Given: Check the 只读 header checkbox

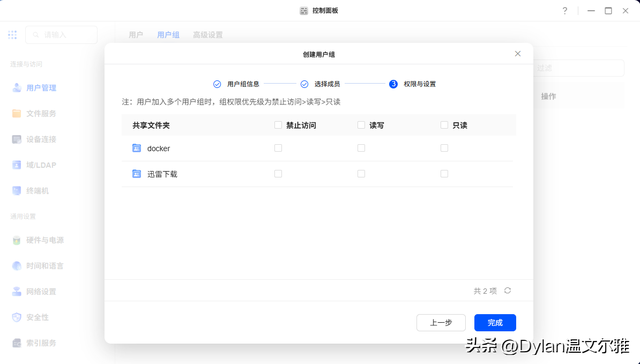Looking at the screenshot, I should 444,124.
